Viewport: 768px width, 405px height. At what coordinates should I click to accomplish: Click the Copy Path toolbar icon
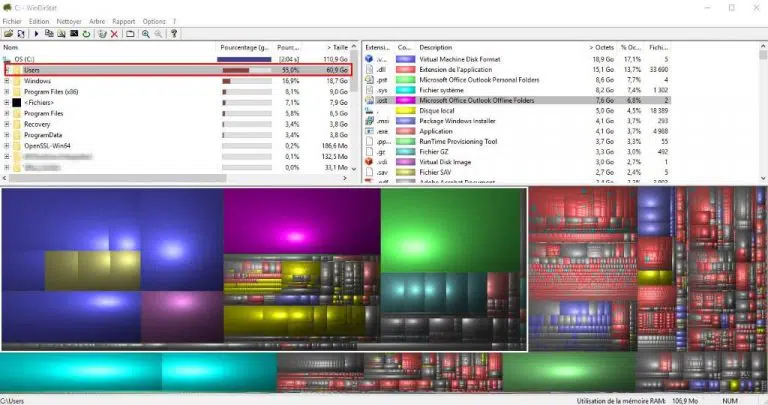point(49,34)
